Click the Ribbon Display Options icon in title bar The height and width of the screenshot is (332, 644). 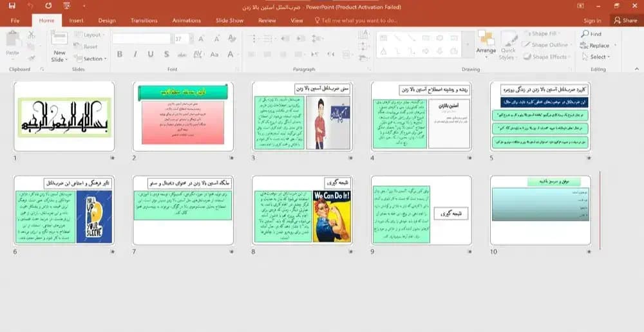tap(580, 6)
